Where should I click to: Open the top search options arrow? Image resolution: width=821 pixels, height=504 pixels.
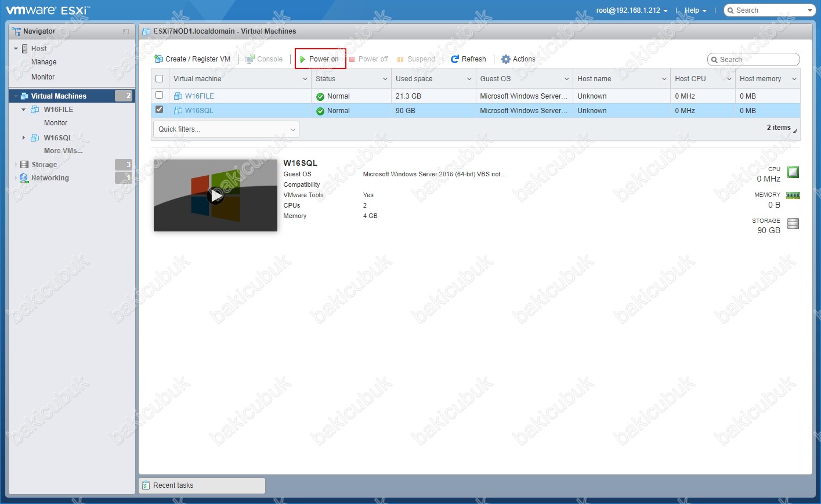811,10
